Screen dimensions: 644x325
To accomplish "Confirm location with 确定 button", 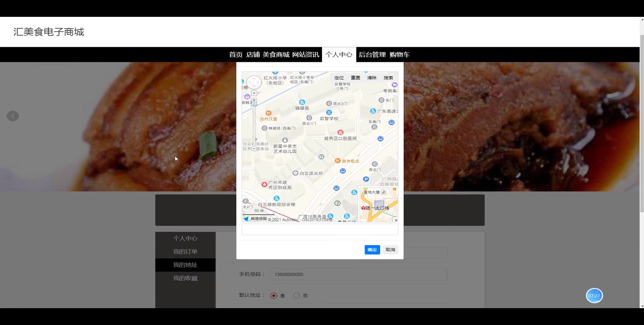I will click(x=372, y=250).
